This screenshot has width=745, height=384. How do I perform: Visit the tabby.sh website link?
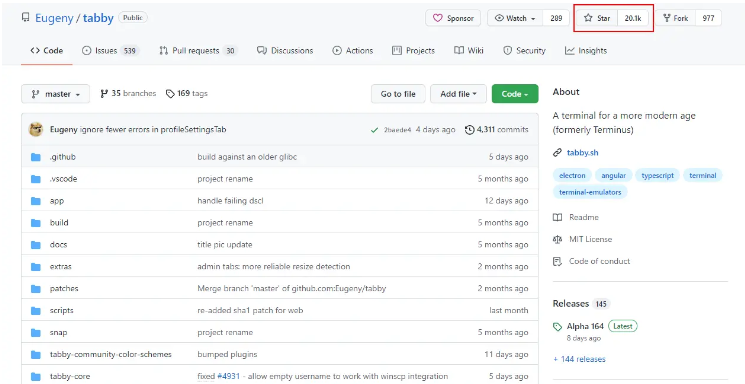(583, 153)
